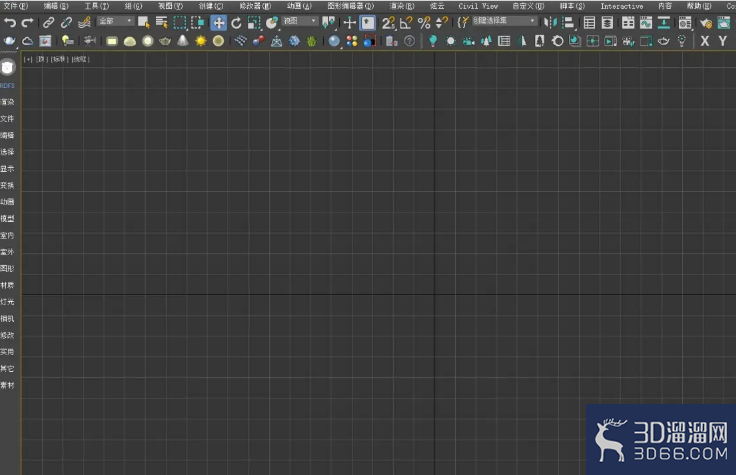Select the Select and Rotate tool
This screenshot has height=475, width=736.
236,23
